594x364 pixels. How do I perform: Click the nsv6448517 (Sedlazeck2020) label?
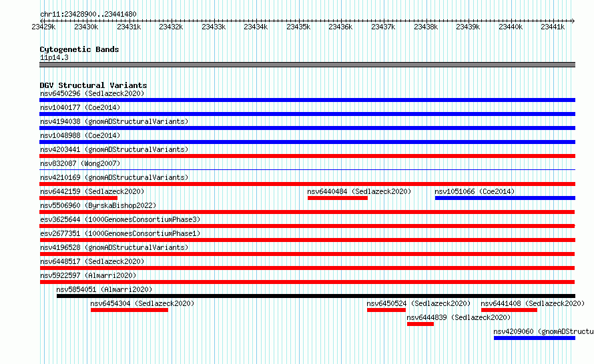click(x=92, y=261)
